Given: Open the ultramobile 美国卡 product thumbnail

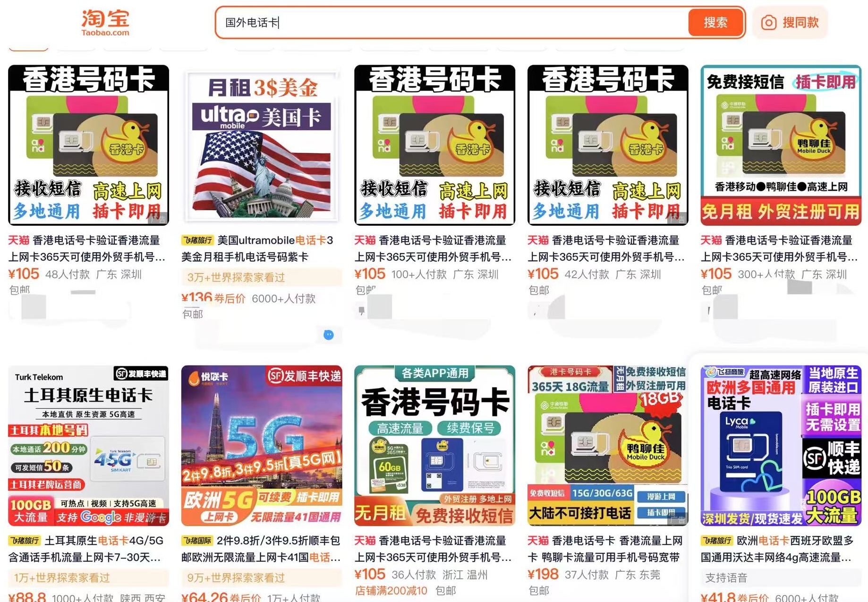Looking at the screenshot, I should pyautogui.click(x=261, y=145).
